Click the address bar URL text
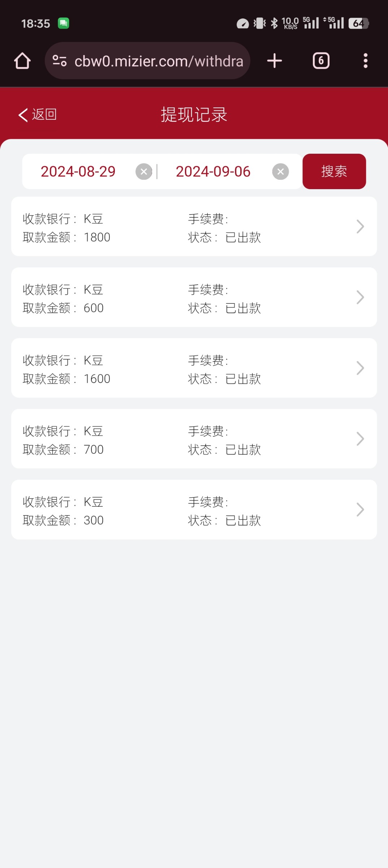This screenshot has height=868, width=388. pos(159,61)
